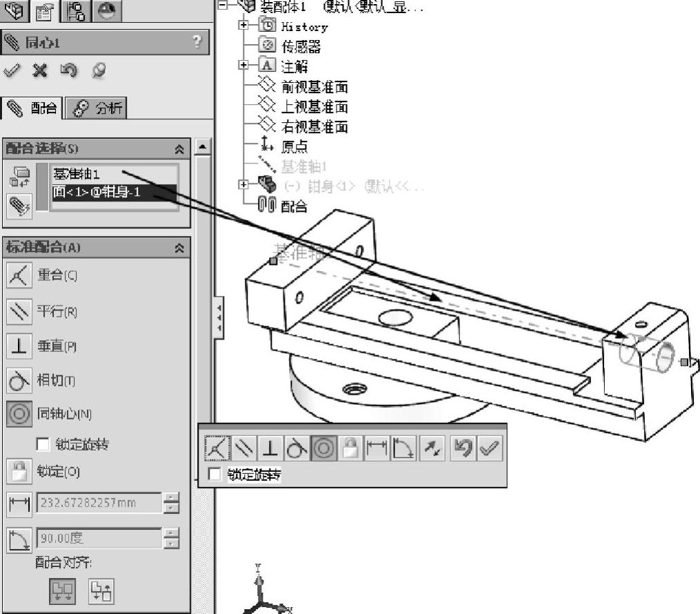Increase the distance value with the up stepper
Viewport: 700px width, 614px height.
tap(172, 497)
